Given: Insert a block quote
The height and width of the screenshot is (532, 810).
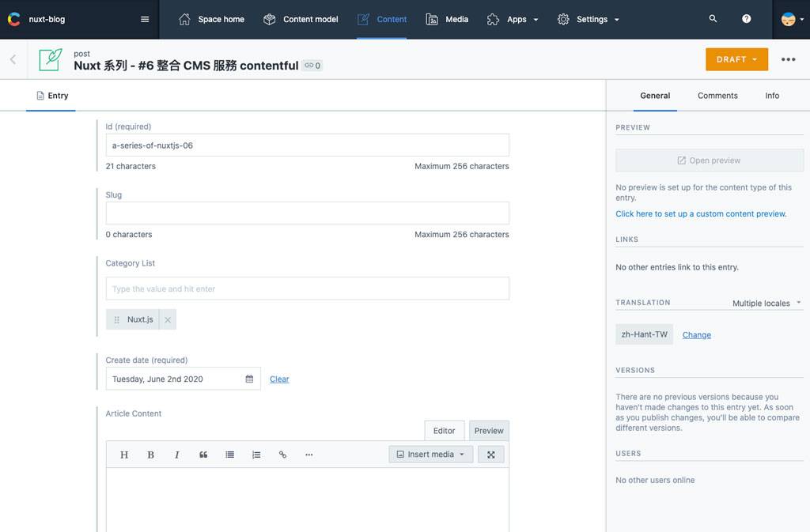Looking at the screenshot, I should click(x=203, y=455).
